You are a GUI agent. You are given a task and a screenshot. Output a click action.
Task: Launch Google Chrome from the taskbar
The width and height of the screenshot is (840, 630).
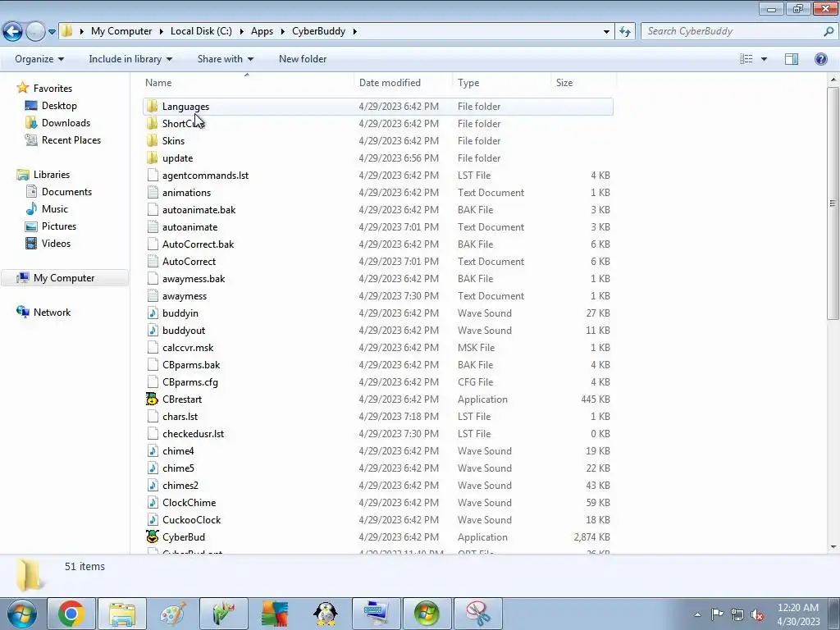71,614
